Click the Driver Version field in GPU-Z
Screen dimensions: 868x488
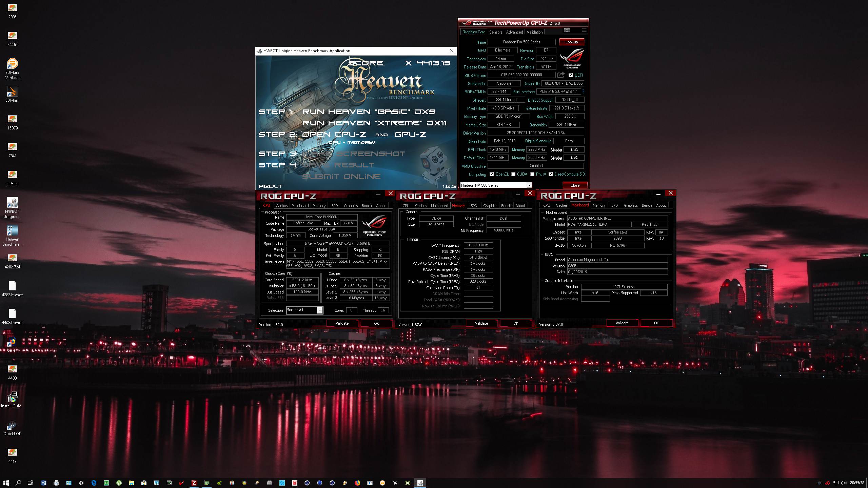pos(536,133)
